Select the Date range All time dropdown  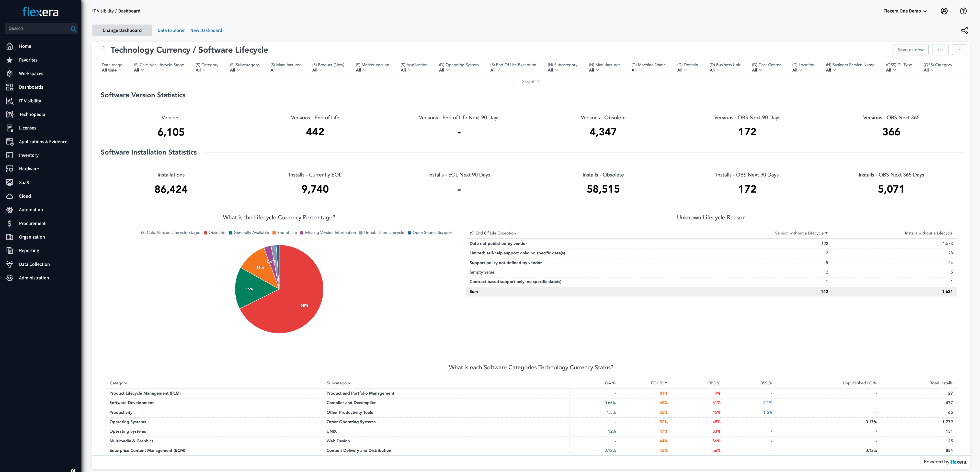point(112,69)
